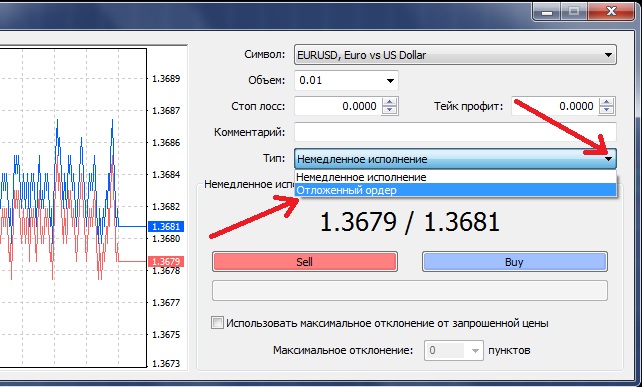Increase Тейк профит with up arrow
This screenshot has height=387, width=642.
point(606,102)
